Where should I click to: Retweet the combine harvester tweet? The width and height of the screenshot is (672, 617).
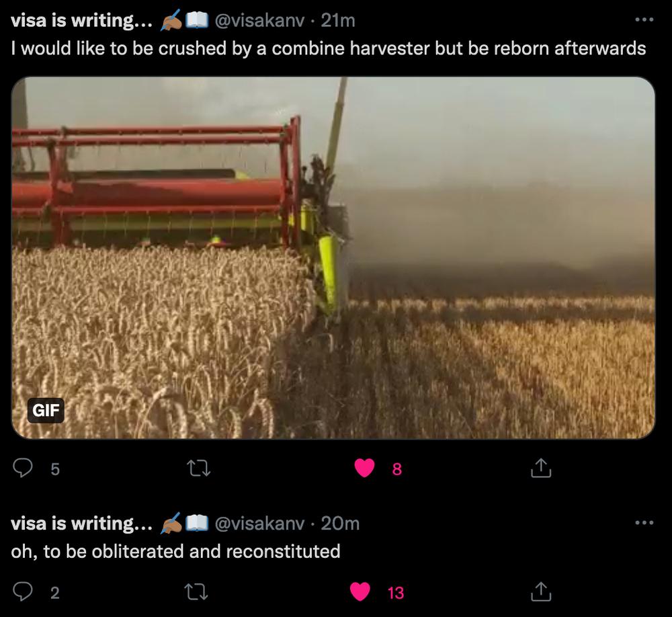tap(198, 468)
